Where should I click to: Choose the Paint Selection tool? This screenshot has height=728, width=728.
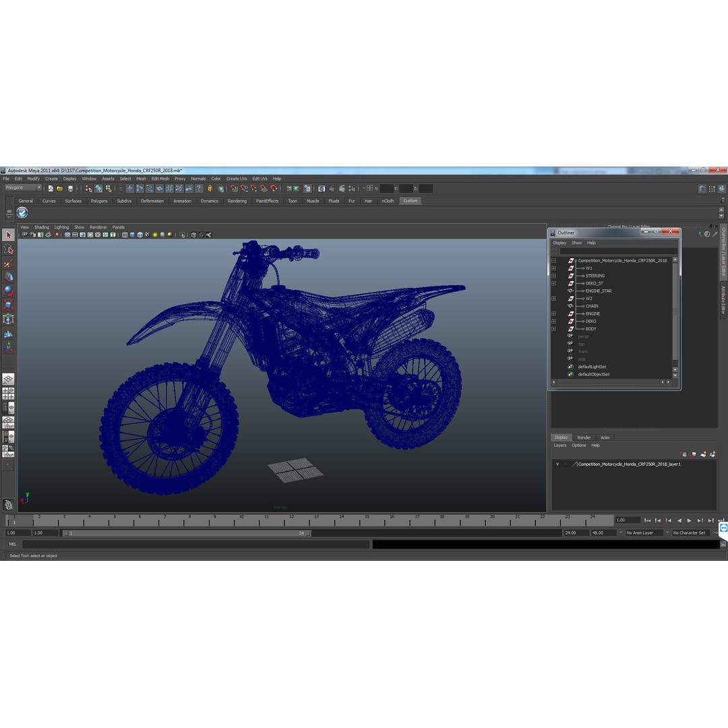point(8,264)
